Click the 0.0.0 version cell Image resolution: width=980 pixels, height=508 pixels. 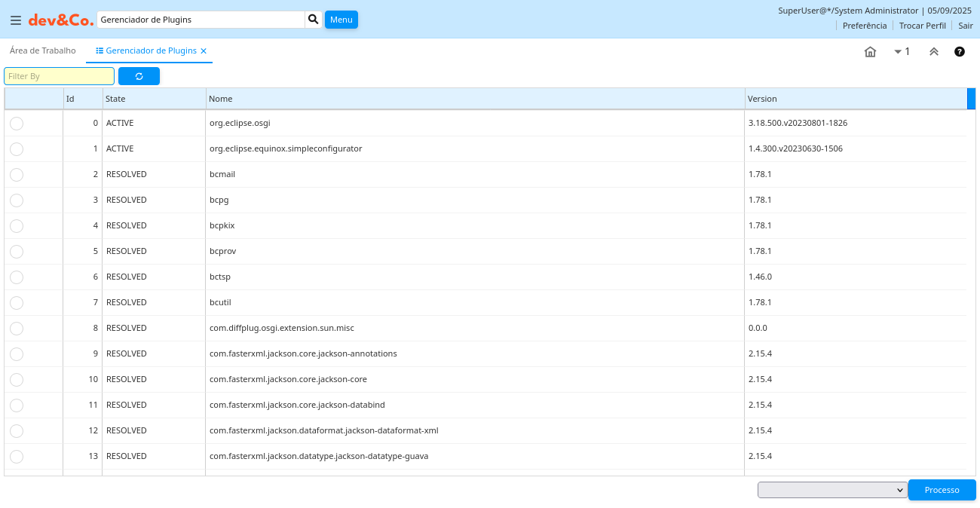tap(856, 328)
